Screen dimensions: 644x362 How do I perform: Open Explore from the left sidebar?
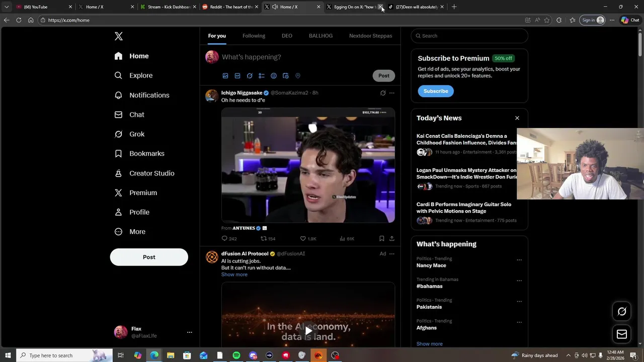coord(133,75)
